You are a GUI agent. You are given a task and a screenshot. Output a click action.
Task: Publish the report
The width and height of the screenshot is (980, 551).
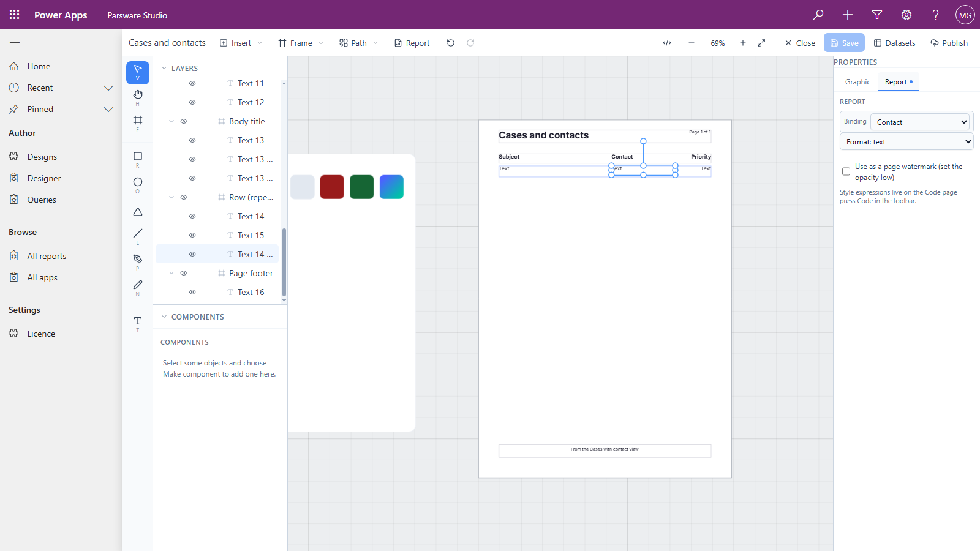pos(949,43)
